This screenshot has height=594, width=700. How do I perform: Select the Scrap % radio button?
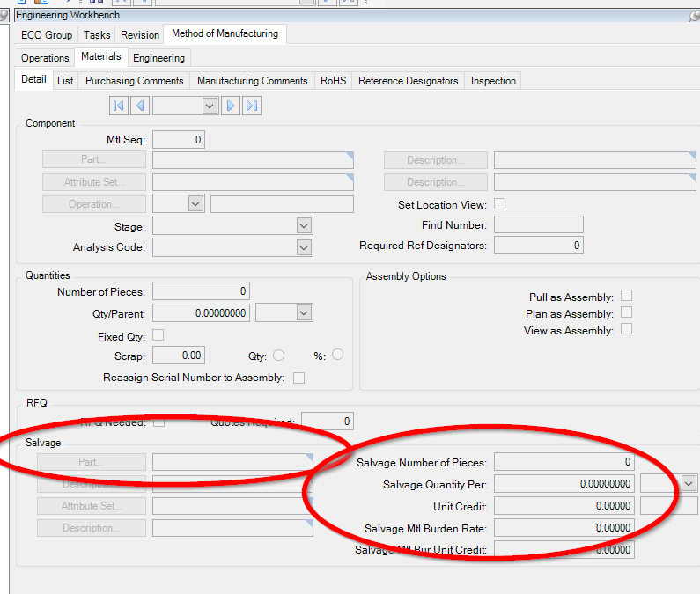[x=337, y=355]
